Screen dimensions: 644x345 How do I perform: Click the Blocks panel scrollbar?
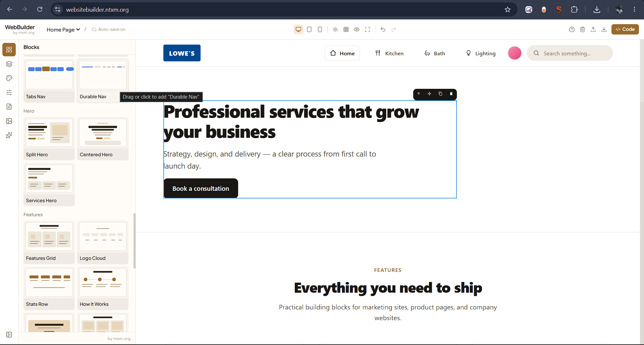coord(135,241)
